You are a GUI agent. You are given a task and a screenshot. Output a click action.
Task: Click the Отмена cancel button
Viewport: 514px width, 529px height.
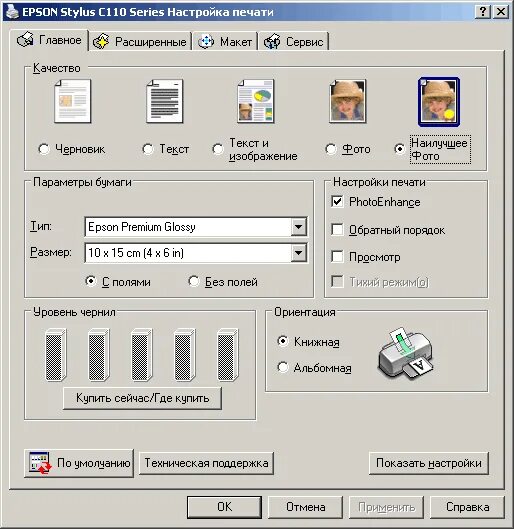pyautogui.click(x=306, y=507)
